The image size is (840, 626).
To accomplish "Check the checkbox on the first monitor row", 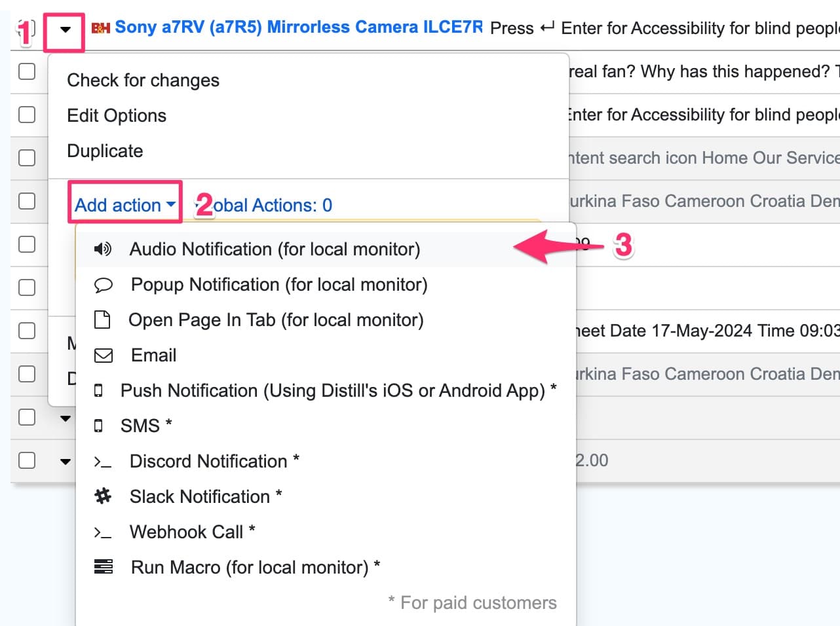I will pos(27,71).
